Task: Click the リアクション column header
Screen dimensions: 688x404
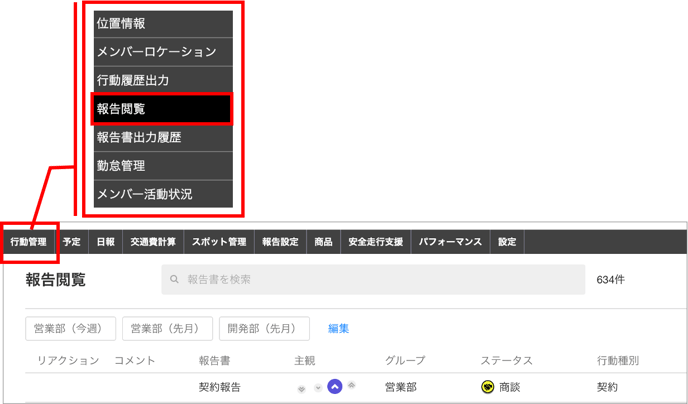Action: pos(68,361)
